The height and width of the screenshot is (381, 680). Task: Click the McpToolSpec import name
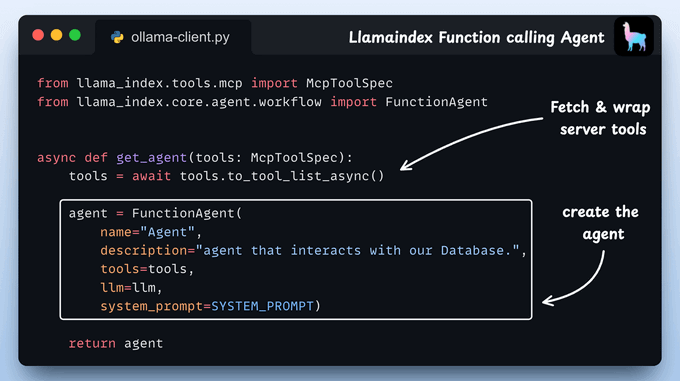(350, 83)
